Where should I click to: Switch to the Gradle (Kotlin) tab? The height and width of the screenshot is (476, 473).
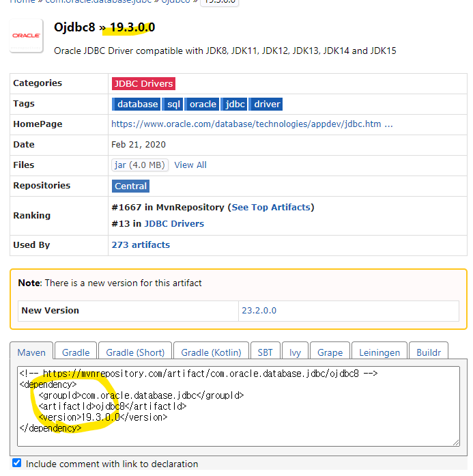click(211, 352)
